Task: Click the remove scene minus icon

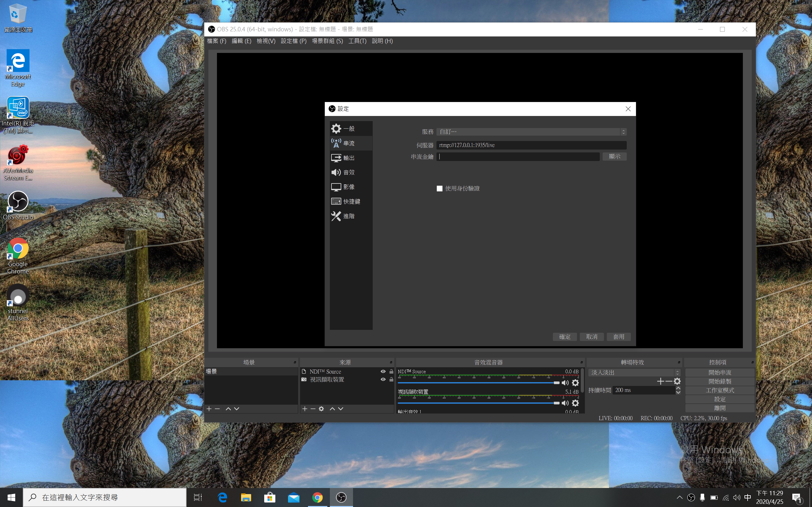Action: point(217,409)
